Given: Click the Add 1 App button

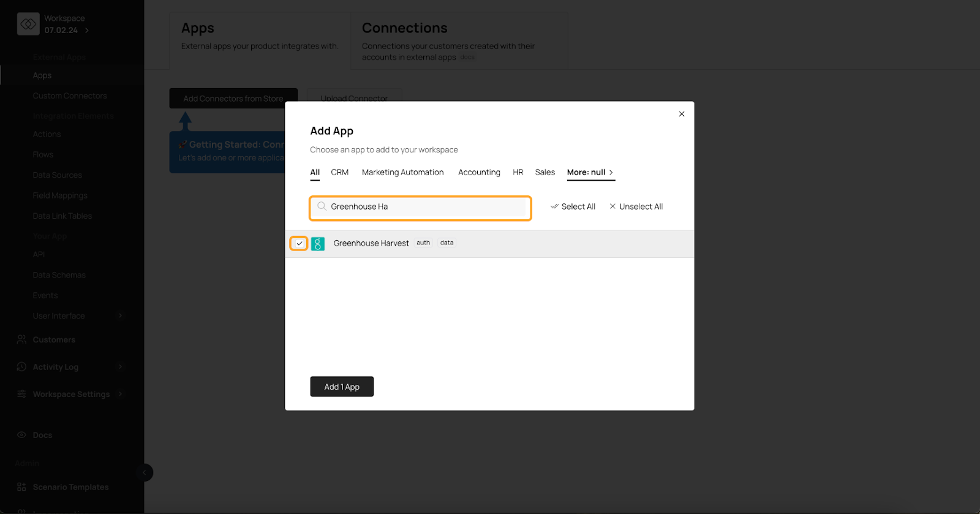Looking at the screenshot, I should [342, 387].
